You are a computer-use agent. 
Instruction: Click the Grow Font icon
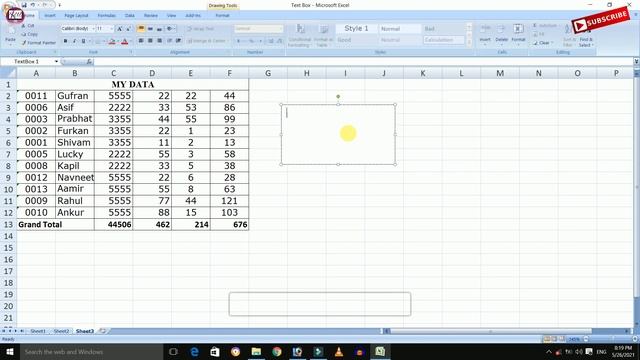[x=120, y=29]
